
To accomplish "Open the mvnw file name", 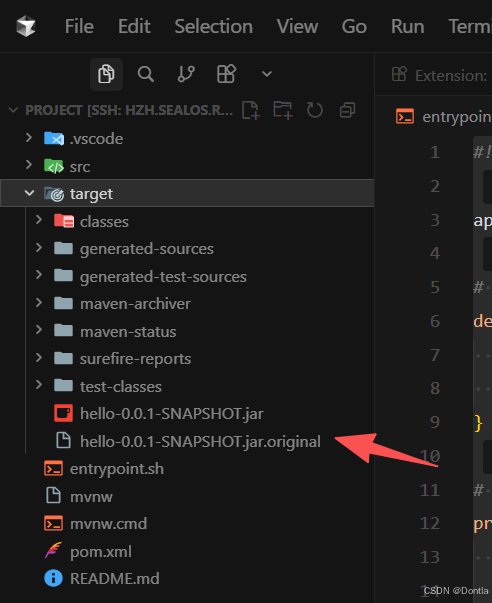I will click(91, 497).
